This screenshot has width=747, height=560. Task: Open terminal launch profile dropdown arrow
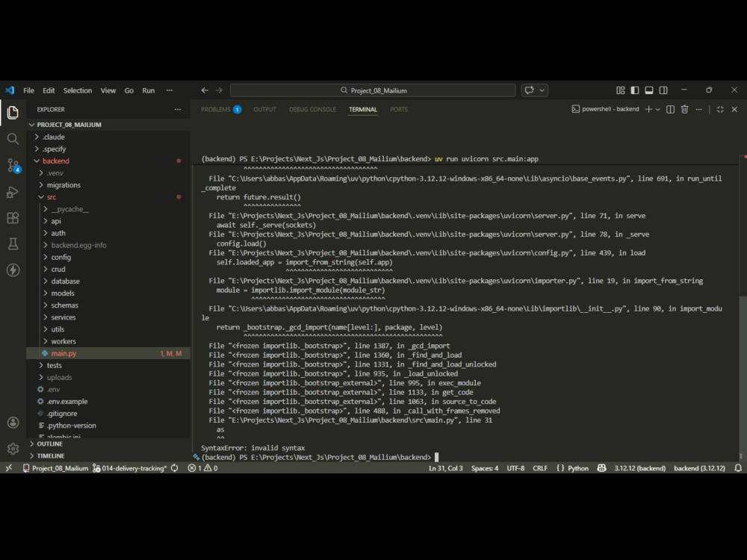pos(658,110)
